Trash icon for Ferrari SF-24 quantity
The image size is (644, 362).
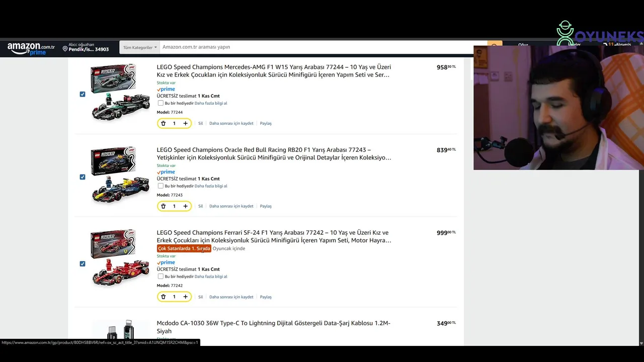(163, 297)
